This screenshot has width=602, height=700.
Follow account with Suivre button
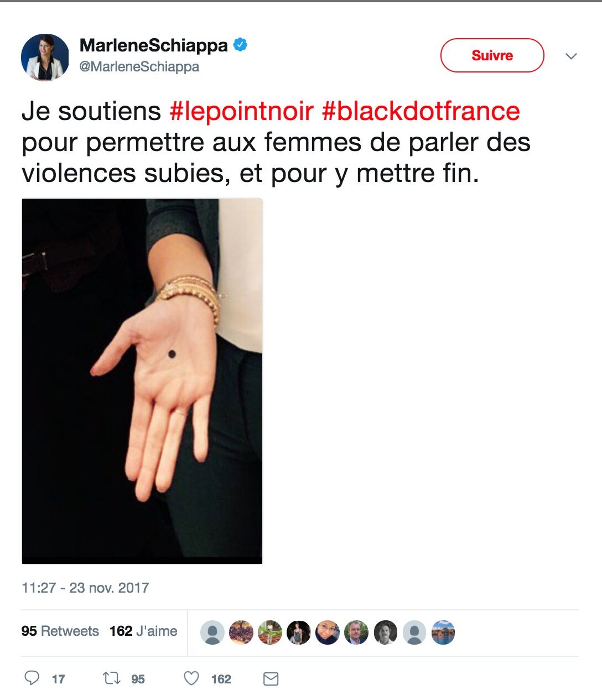click(x=492, y=55)
